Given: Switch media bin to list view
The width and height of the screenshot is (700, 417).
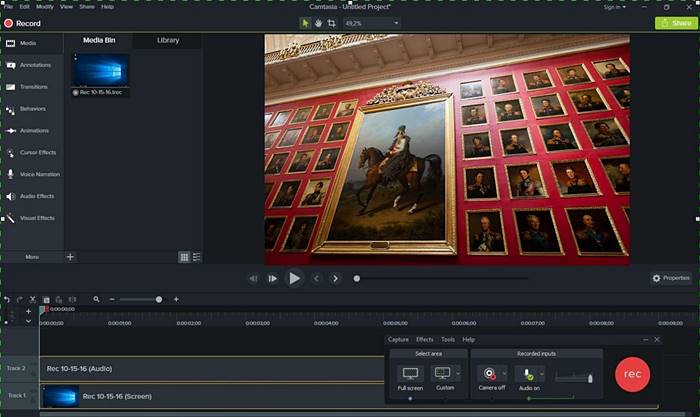Looking at the screenshot, I should point(197,257).
